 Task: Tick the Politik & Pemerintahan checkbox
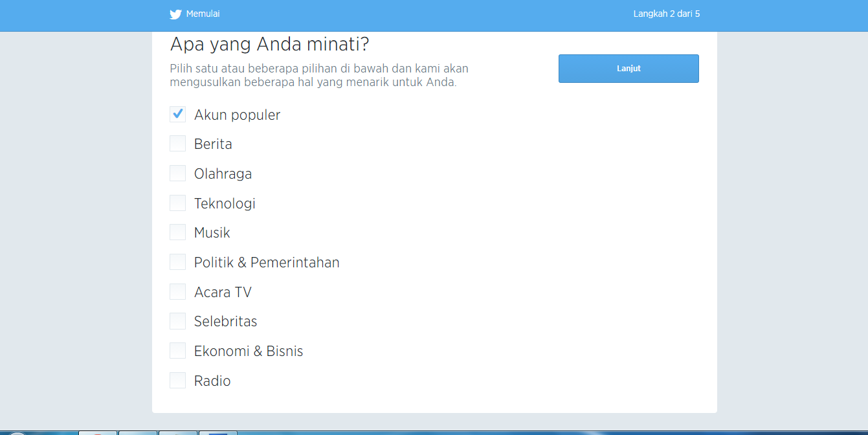coord(177,262)
